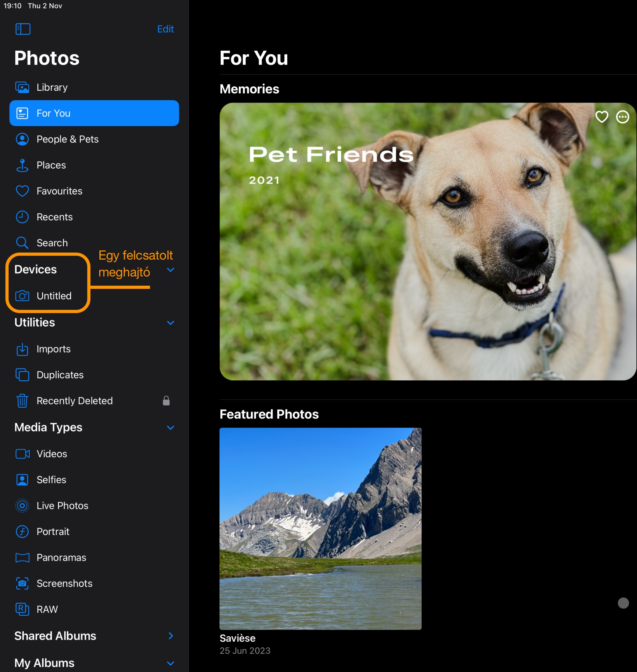The width and height of the screenshot is (637, 672).
Task: Tap the My Albums section header
Action: (45, 663)
